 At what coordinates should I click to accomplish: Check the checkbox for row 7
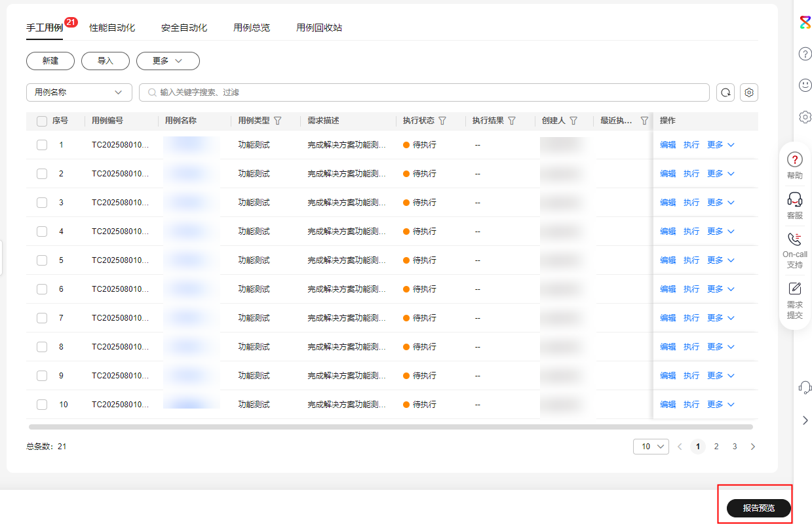tap(42, 318)
